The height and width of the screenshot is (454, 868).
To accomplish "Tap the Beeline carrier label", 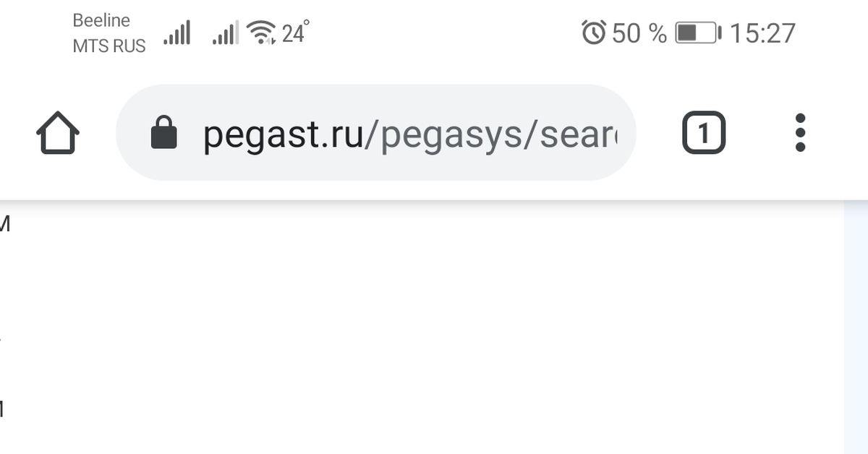I will click(x=101, y=20).
